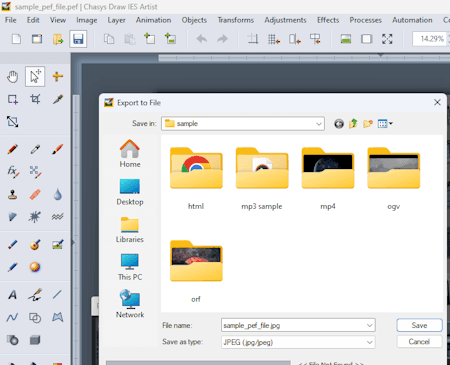Screen dimensions: 450x365
Task: Click the fullscreen expand arrows icon
Action: click(x=387, y=39)
